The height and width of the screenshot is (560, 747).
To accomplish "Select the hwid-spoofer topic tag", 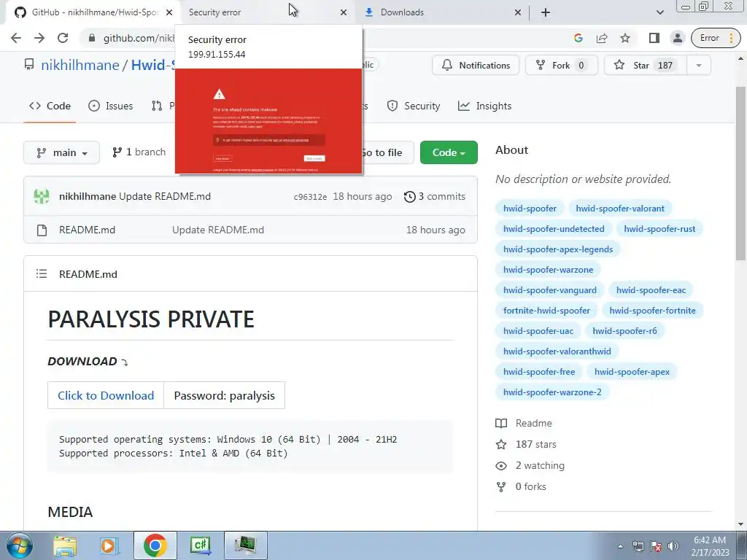I will [x=530, y=208].
